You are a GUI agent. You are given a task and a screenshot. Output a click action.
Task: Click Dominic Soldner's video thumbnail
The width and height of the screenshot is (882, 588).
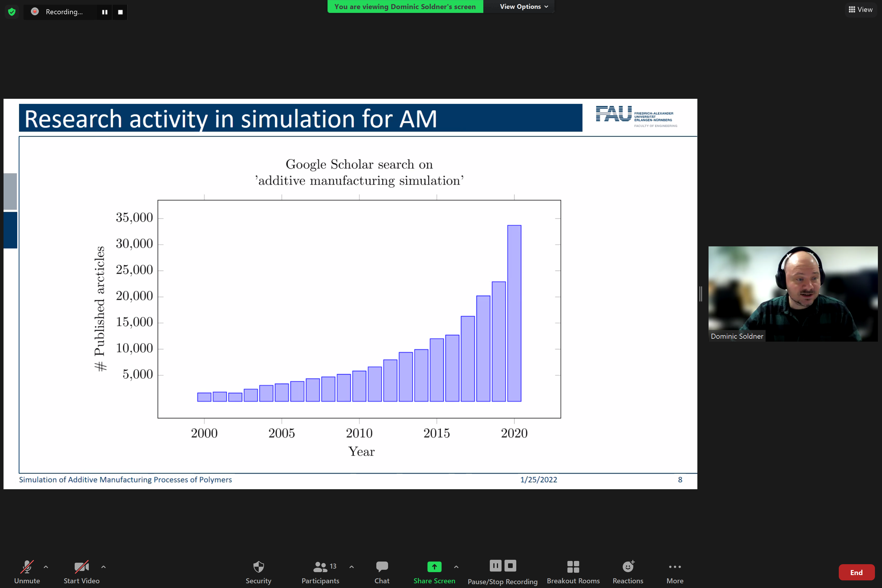793,294
